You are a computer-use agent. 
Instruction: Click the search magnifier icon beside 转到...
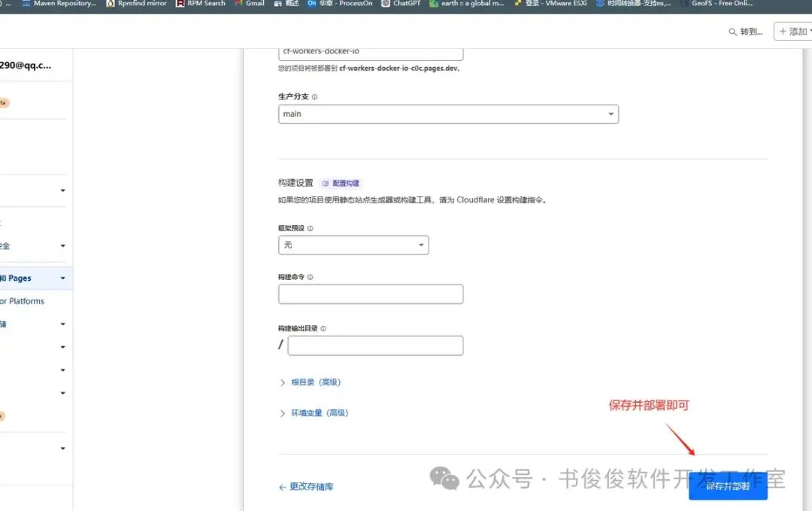click(x=732, y=32)
